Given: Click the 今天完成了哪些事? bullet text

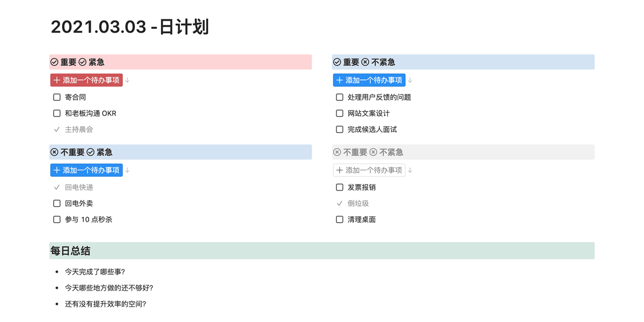Looking at the screenshot, I should [x=95, y=272].
